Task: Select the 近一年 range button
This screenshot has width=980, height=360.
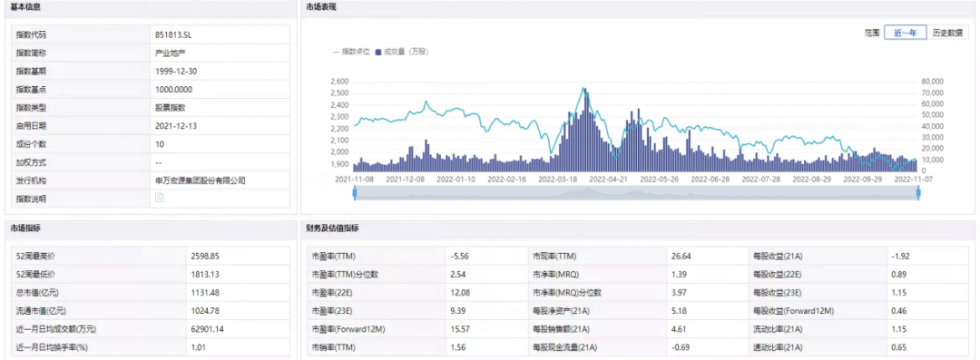Action: (x=905, y=33)
